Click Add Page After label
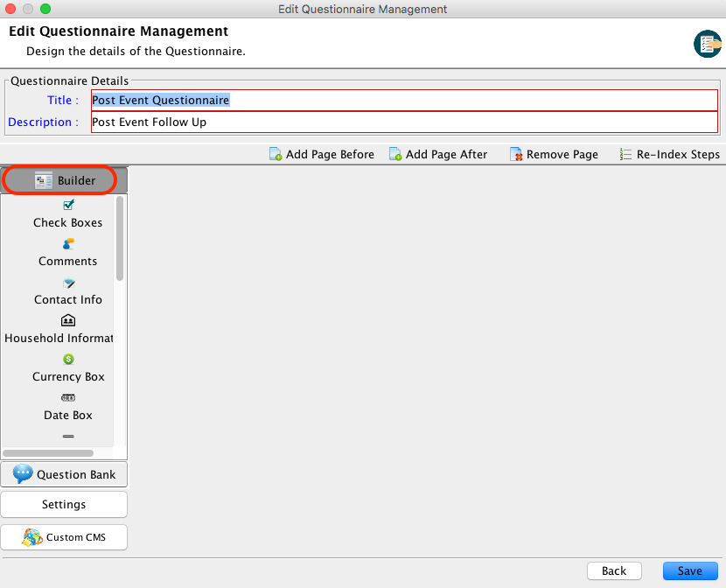 [446, 154]
